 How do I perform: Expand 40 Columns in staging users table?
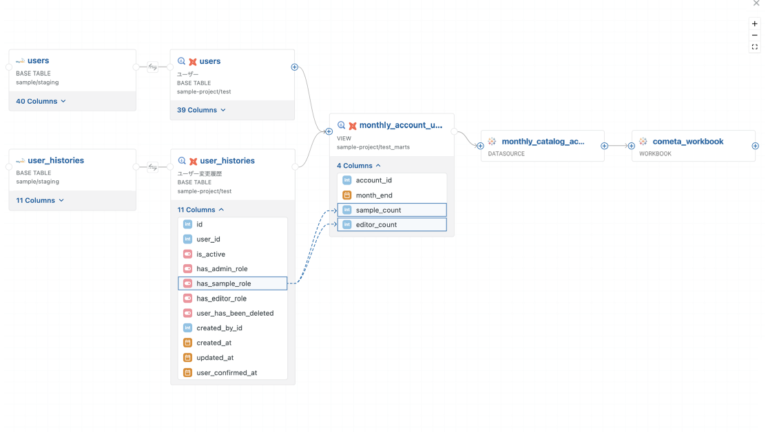pos(41,101)
